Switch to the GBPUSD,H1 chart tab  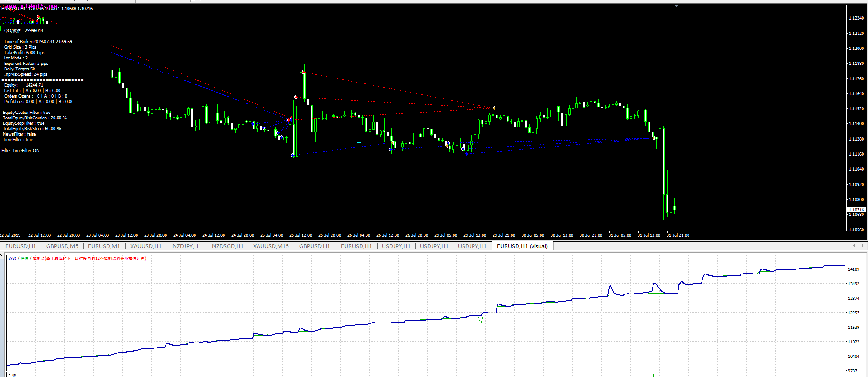[314, 246]
